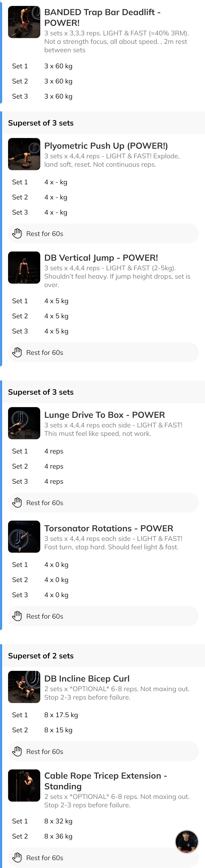Open the BANDED Trap Bar Deadlift thumbnail
Image resolution: width=205 pixels, height=868 pixels.
coord(24,22)
